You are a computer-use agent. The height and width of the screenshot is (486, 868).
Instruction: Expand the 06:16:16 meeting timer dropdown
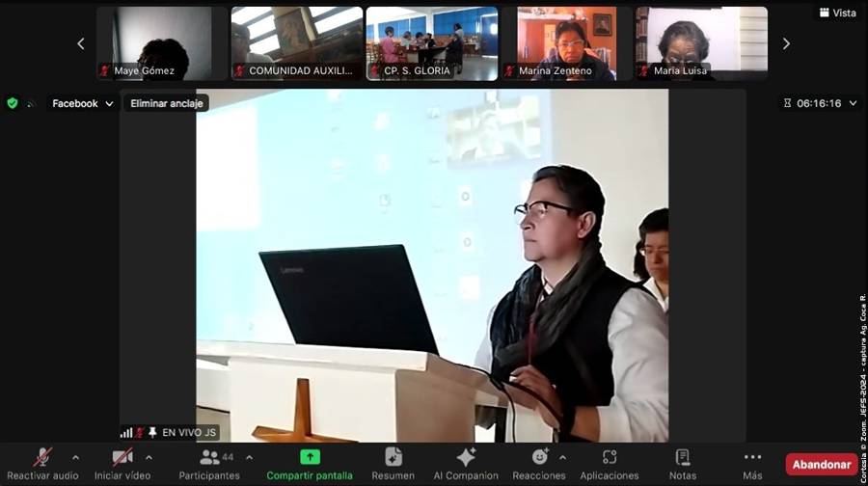[x=854, y=103]
